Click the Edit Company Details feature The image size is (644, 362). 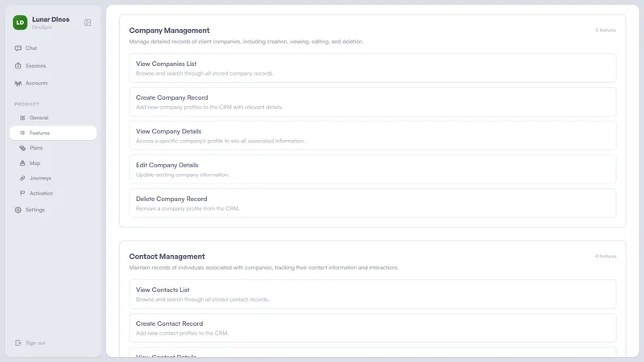tap(373, 170)
